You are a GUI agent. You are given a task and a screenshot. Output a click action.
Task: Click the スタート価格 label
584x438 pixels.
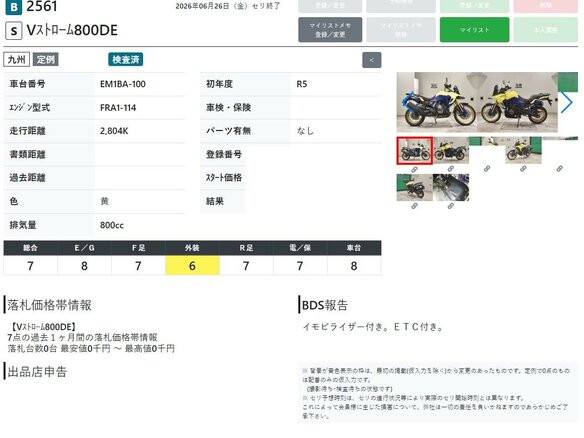coord(224,178)
